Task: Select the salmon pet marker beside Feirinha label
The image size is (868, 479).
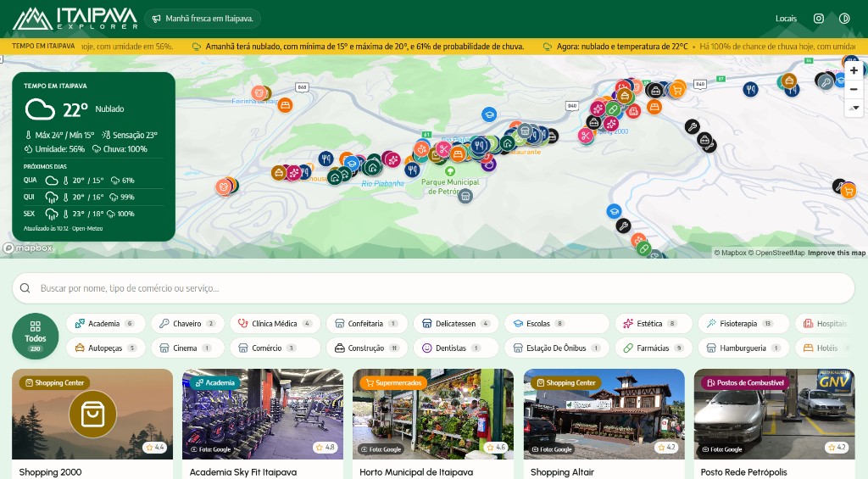Action: [x=258, y=92]
